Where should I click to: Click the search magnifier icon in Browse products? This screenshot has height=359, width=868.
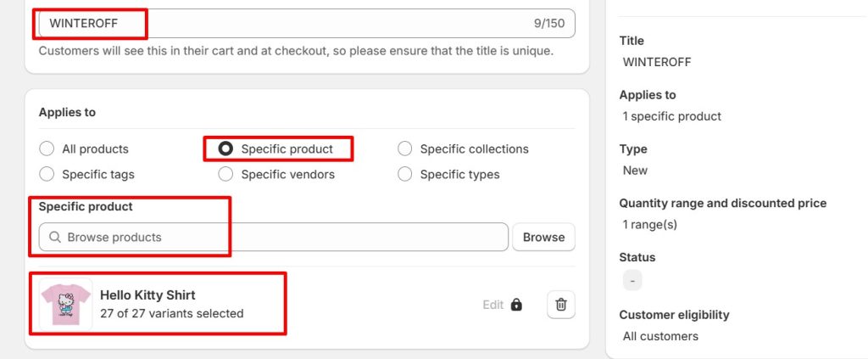click(x=55, y=238)
